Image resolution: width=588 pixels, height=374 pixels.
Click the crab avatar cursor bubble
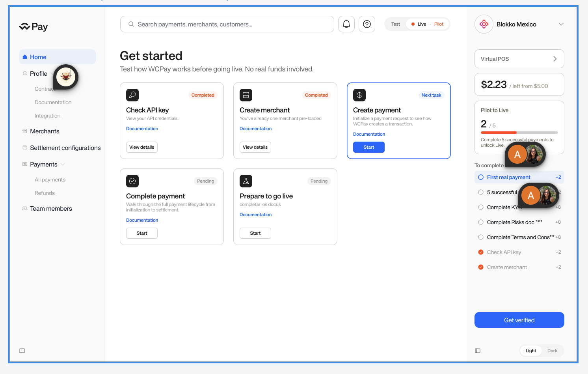(66, 77)
